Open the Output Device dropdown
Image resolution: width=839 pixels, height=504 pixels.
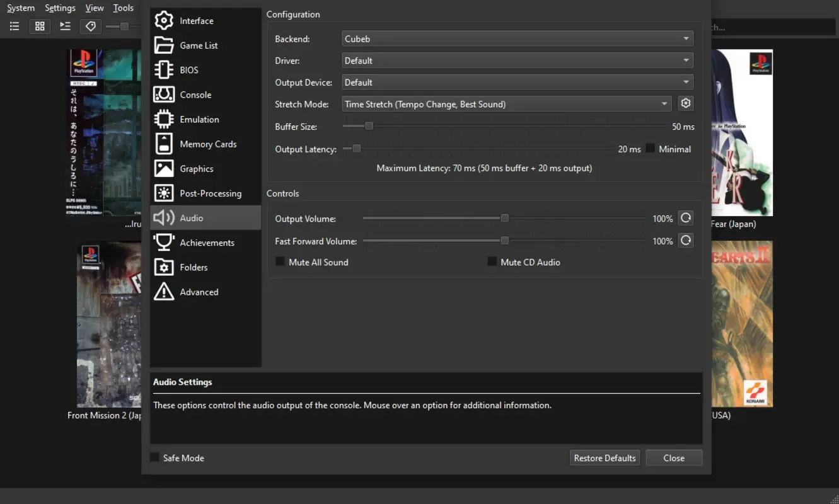[517, 82]
